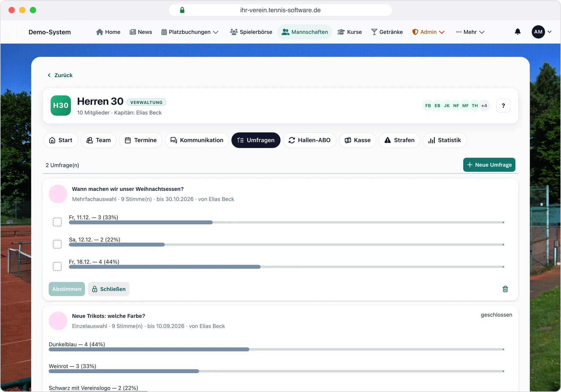Click the Home house icon
The width and height of the screenshot is (561, 392).
tap(100, 32)
